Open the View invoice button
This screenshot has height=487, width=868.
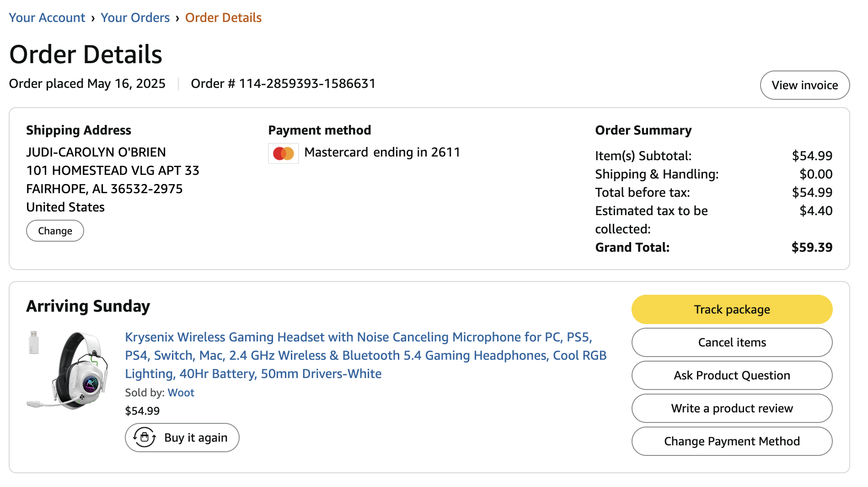pos(805,85)
